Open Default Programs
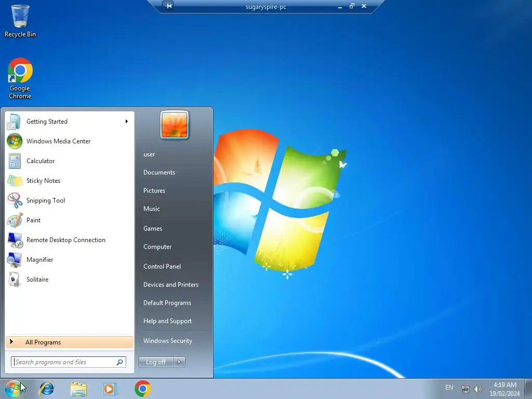Screen dimensions: 532x399 click(167, 303)
